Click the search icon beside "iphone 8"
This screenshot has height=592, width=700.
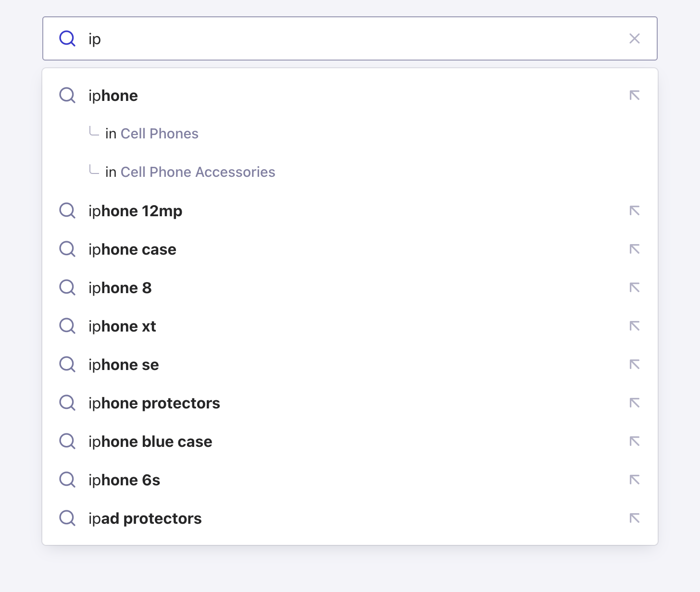[x=67, y=287]
